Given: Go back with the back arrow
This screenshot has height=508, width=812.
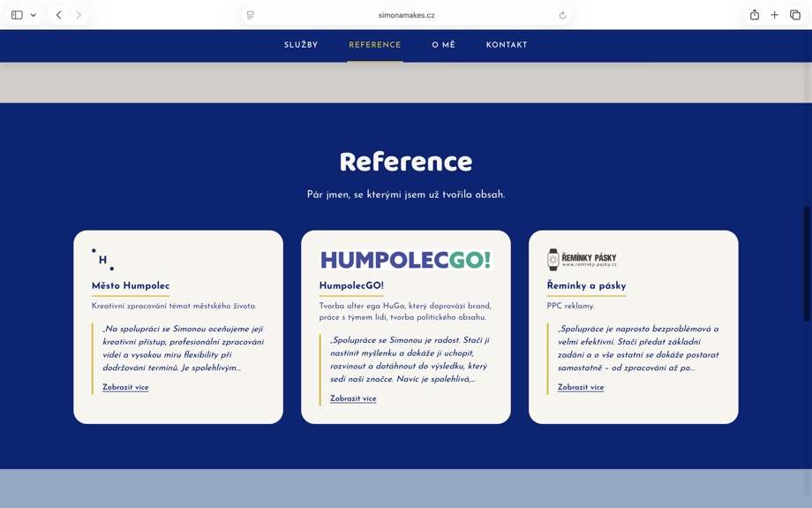Looking at the screenshot, I should 58,15.
